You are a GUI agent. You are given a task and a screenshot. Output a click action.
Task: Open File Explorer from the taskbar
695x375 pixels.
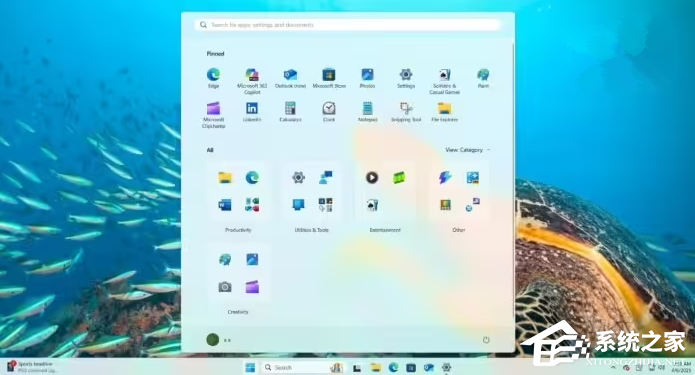tap(376, 367)
